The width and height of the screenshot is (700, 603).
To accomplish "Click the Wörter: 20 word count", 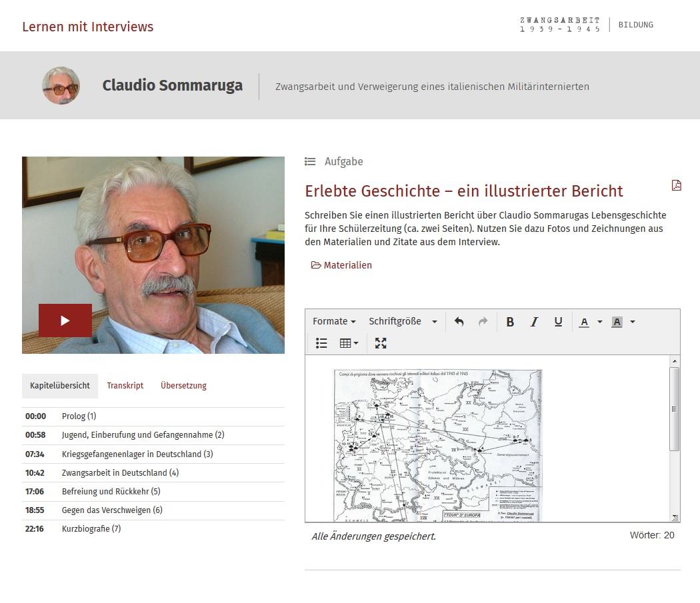I will pos(652,535).
